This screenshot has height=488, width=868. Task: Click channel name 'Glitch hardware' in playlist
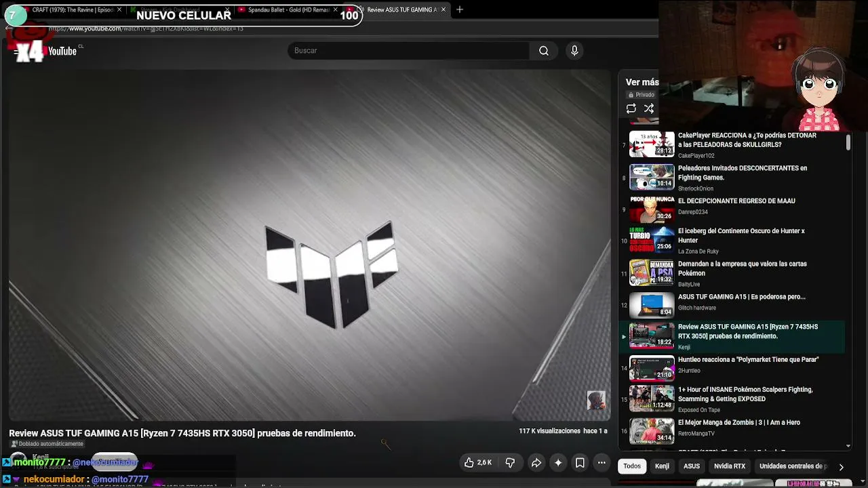tap(697, 308)
